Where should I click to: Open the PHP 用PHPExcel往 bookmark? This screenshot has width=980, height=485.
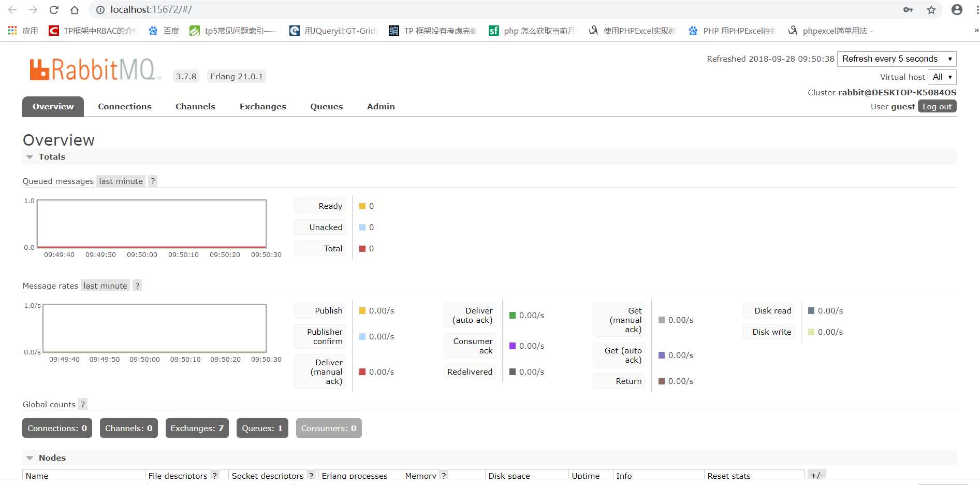click(x=732, y=31)
